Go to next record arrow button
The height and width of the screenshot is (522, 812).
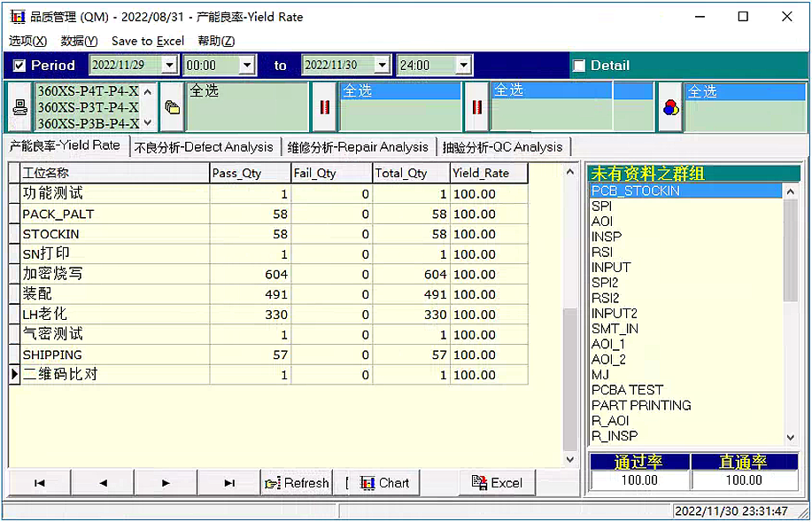click(166, 483)
